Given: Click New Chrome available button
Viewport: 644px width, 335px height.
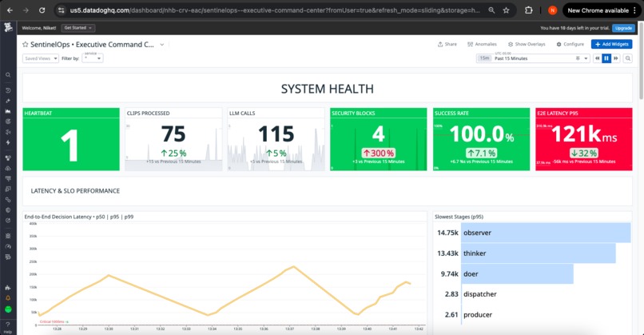Looking at the screenshot, I should pyautogui.click(x=598, y=10).
